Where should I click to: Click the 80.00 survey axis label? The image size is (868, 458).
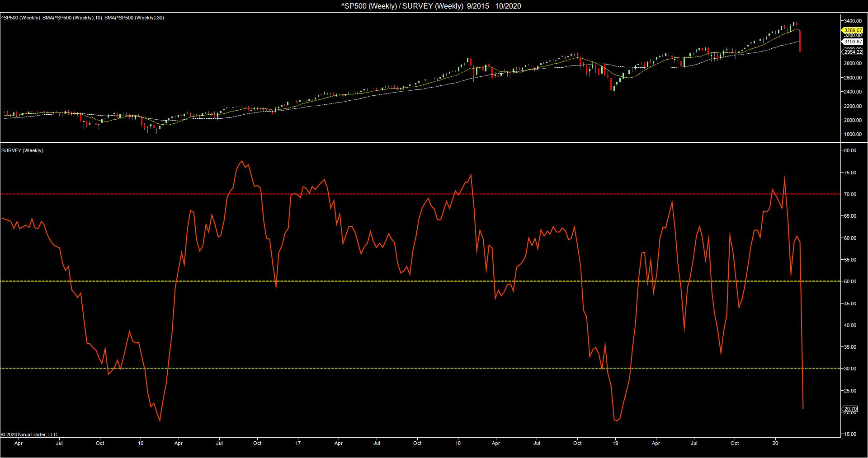[x=850, y=150]
